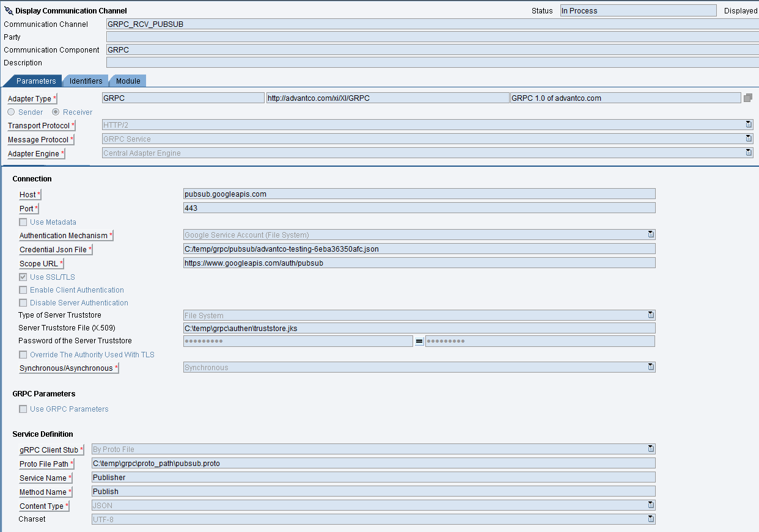The width and height of the screenshot is (759, 532).
Task: Switch to the Identifiers tab
Action: coord(85,81)
